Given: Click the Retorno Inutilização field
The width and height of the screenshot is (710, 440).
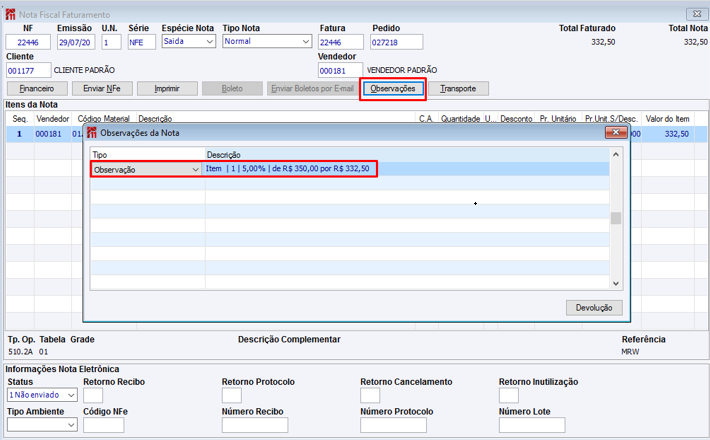Looking at the screenshot, I should point(509,395).
